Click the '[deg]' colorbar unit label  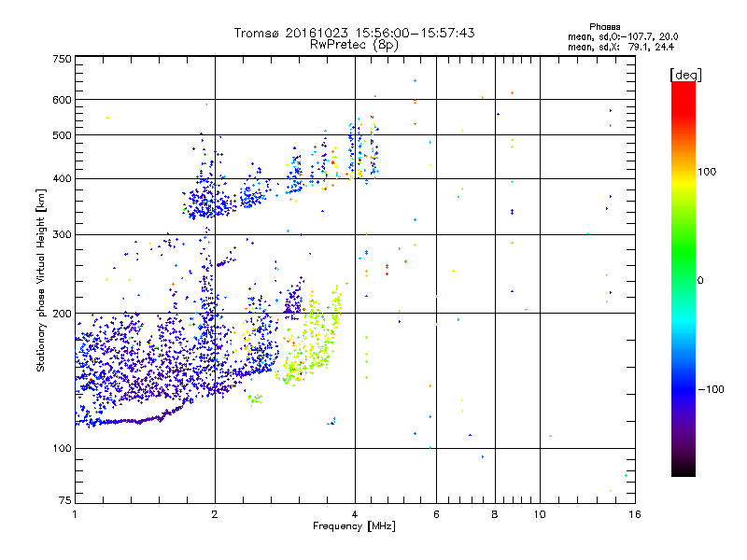click(685, 75)
